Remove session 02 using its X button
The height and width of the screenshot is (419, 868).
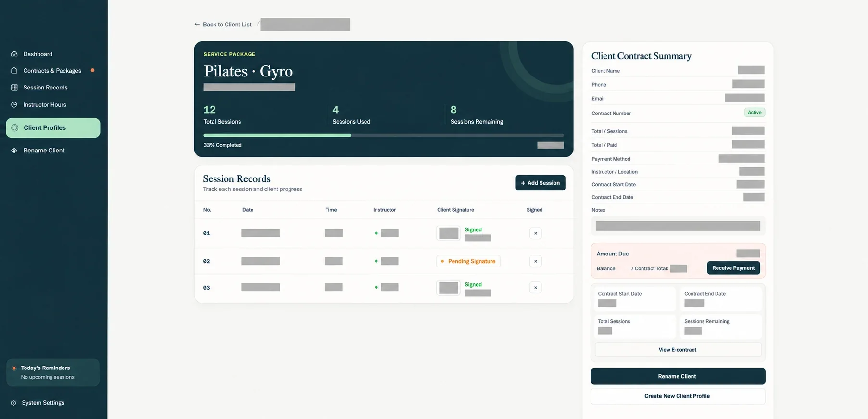pos(535,261)
